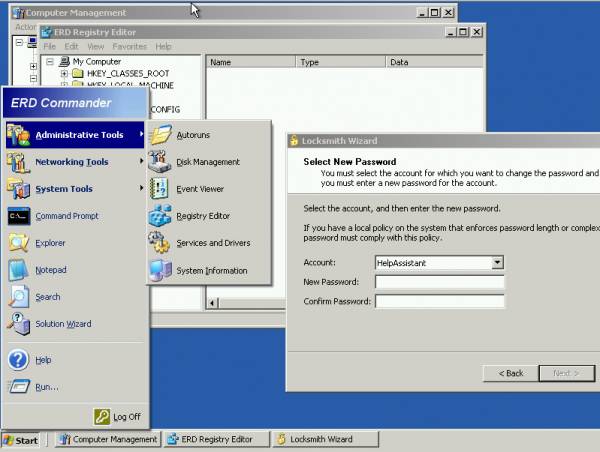The image size is (600, 452).
Task: Open the Administrative Tools icon in start menu
Action: [x=18, y=135]
